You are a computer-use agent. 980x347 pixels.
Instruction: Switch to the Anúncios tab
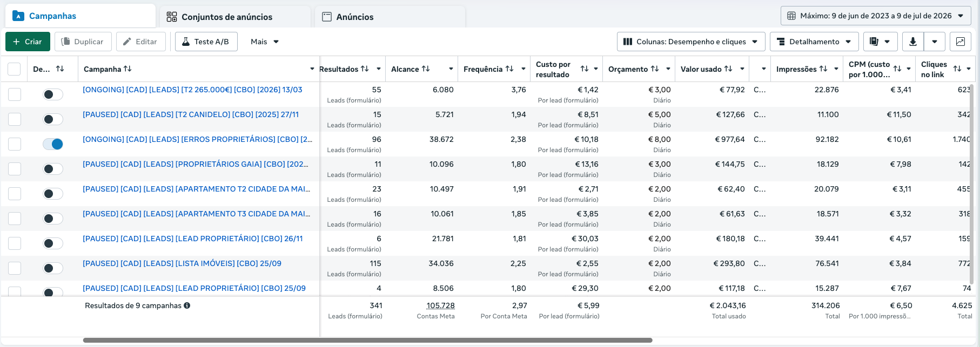[390, 17]
